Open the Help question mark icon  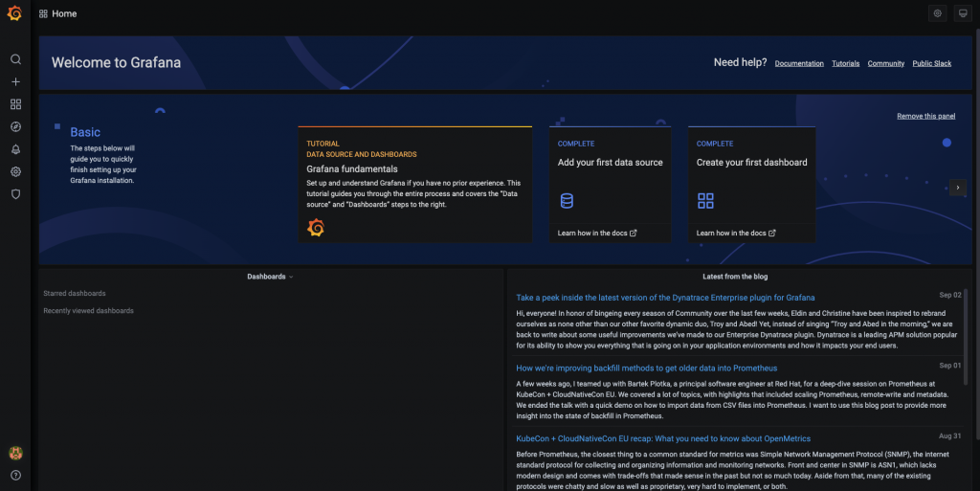point(15,476)
